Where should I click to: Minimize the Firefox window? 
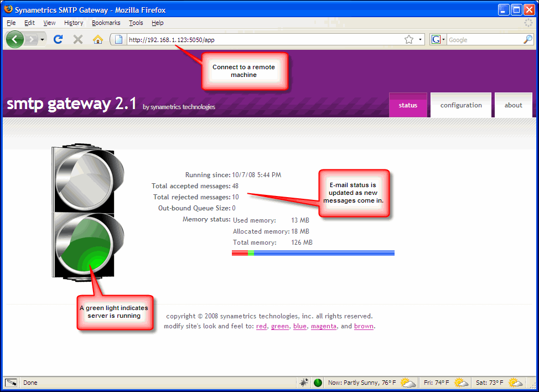[x=504, y=9]
